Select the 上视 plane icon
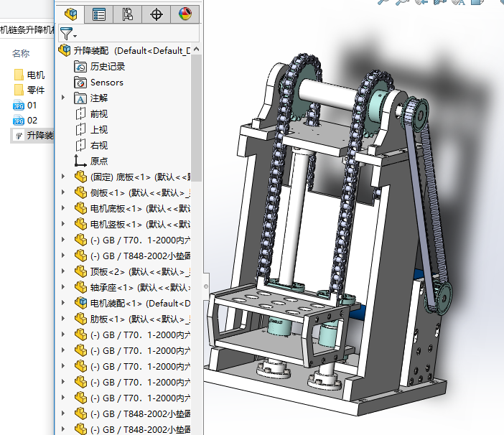This screenshot has height=435, width=504. pyautogui.click(x=80, y=129)
